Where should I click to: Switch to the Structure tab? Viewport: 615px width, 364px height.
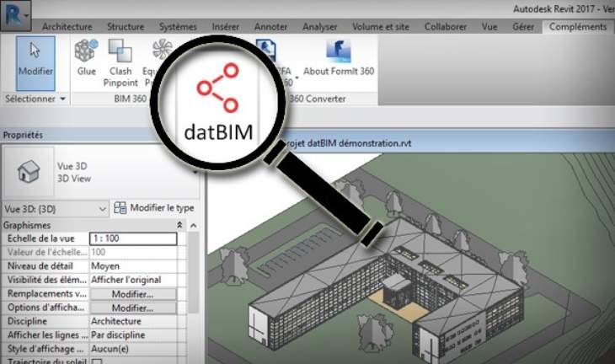[126, 27]
